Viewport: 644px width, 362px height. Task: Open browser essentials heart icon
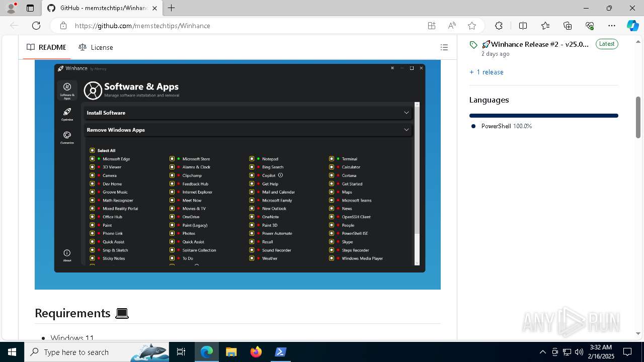pos(590,26)
